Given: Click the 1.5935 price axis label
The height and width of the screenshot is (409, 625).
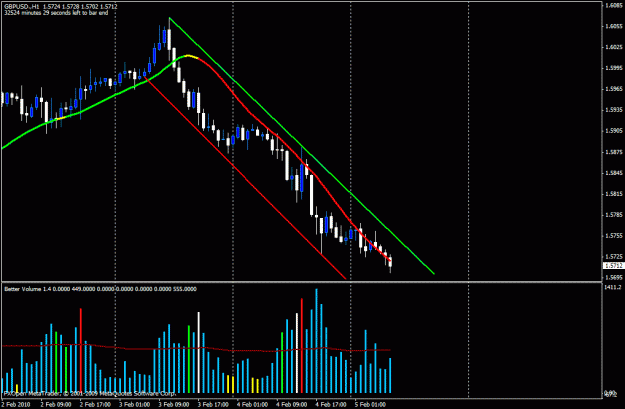Looking at the screenshot, I should (614, 110).
